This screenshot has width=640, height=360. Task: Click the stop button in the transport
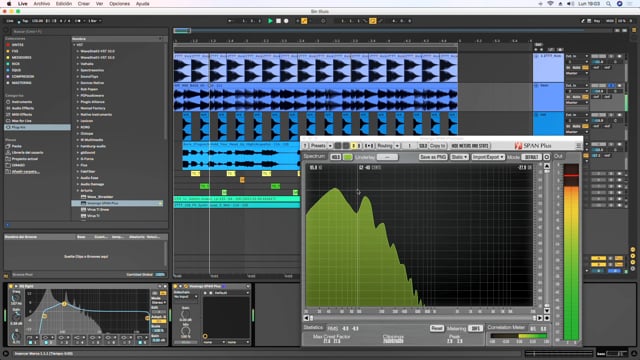[278, 21]
